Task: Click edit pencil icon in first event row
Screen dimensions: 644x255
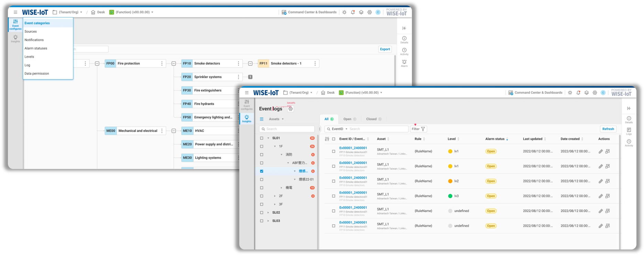Action: coord(600,151)
